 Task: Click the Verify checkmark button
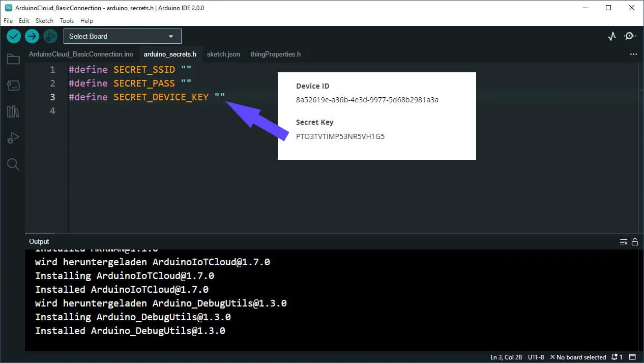coord(14,36)
